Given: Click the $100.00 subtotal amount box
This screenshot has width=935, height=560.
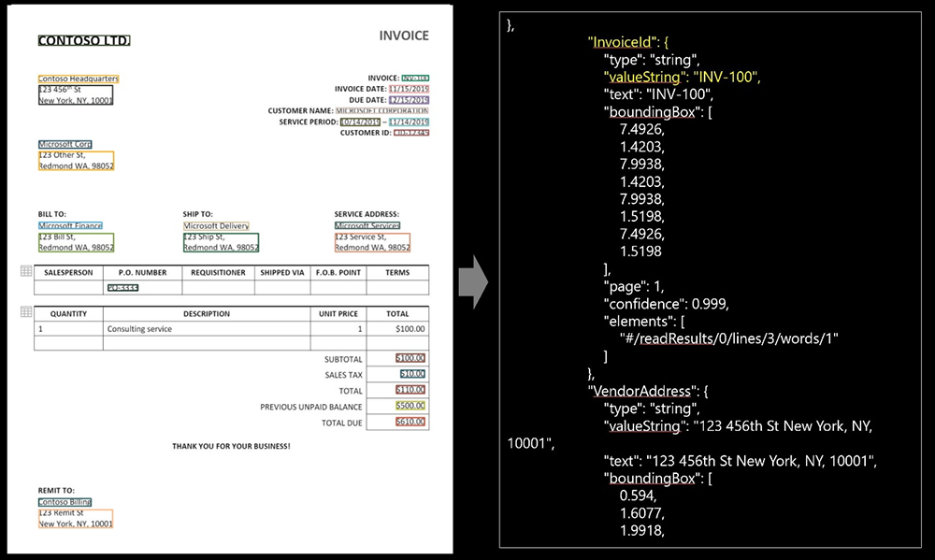Looking at the screenshot, I should tap(410, 358).
